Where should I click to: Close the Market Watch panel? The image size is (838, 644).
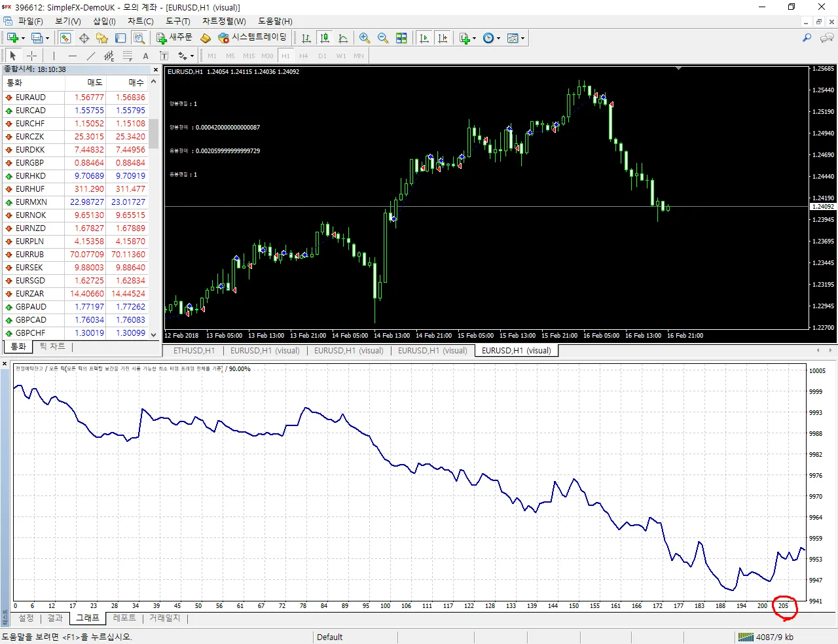(156, 69)
